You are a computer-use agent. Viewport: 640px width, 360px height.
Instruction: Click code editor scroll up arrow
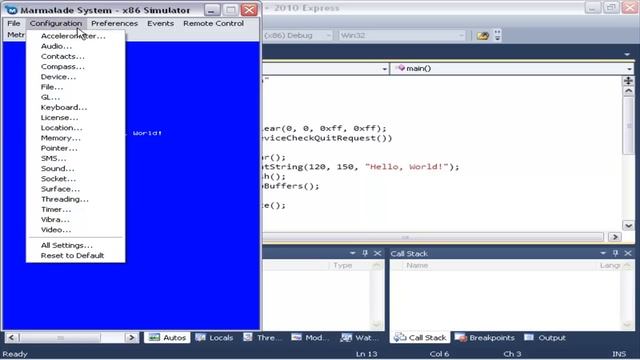629,91
